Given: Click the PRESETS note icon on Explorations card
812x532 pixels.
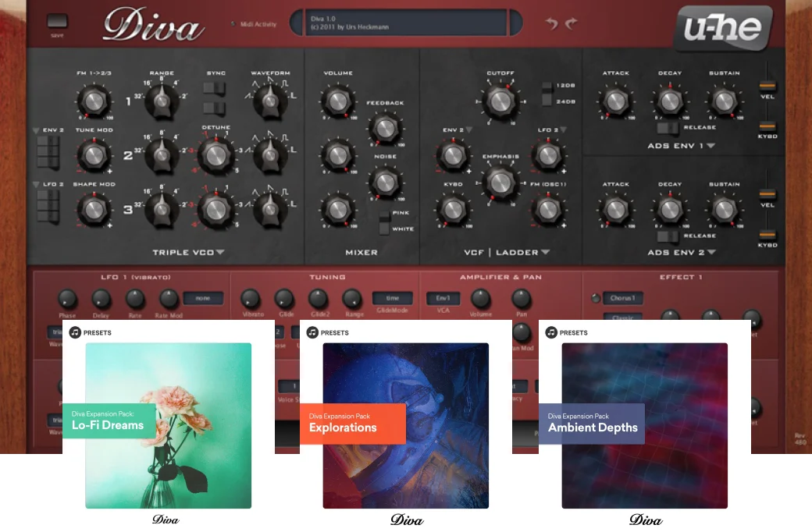Looking at the screenshot, I should coord(311,332).
